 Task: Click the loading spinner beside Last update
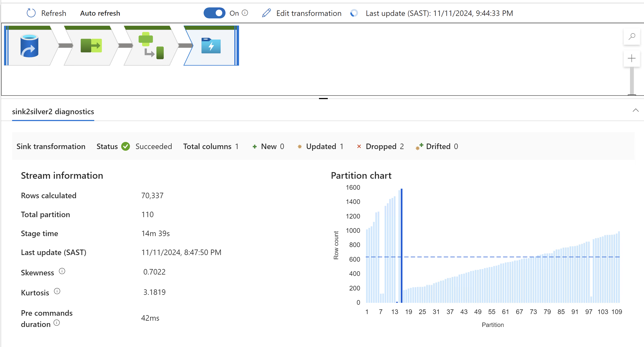[354, 13]
